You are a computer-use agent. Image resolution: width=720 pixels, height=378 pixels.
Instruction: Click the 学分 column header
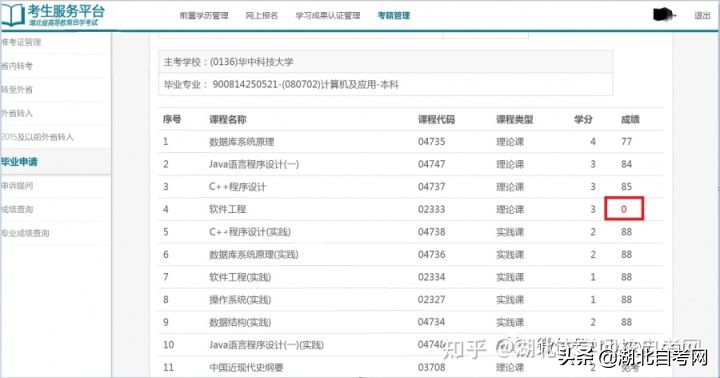pos(583,119)
